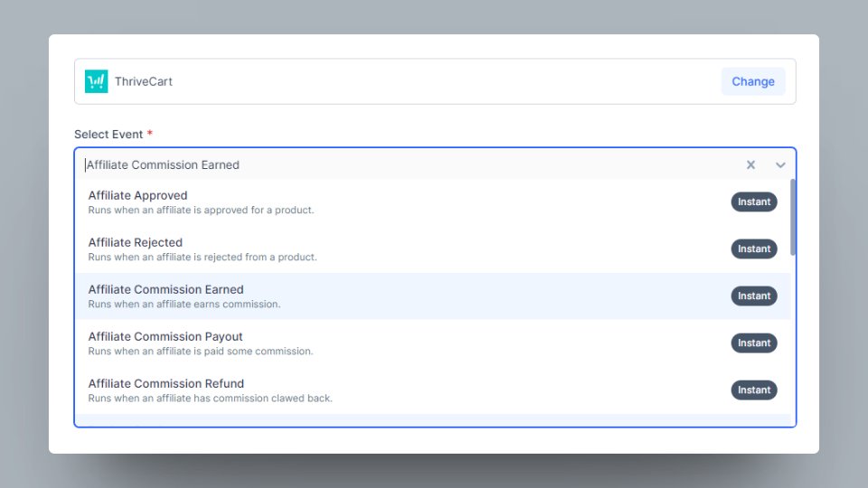Click 'Runs when an affiliate earns commission' description
Viewport: 868px width, 488px height.
(184, 305)
